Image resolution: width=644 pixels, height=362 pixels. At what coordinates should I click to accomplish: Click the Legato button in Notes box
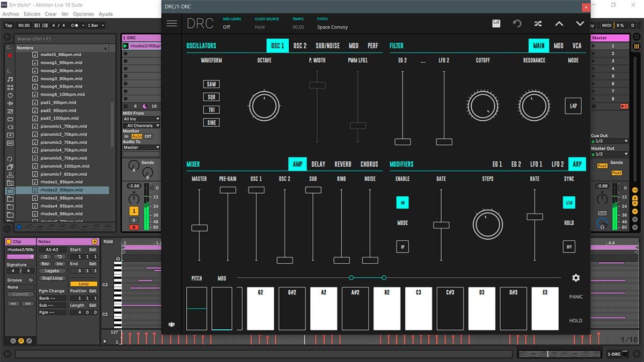[x=52, y=271]
